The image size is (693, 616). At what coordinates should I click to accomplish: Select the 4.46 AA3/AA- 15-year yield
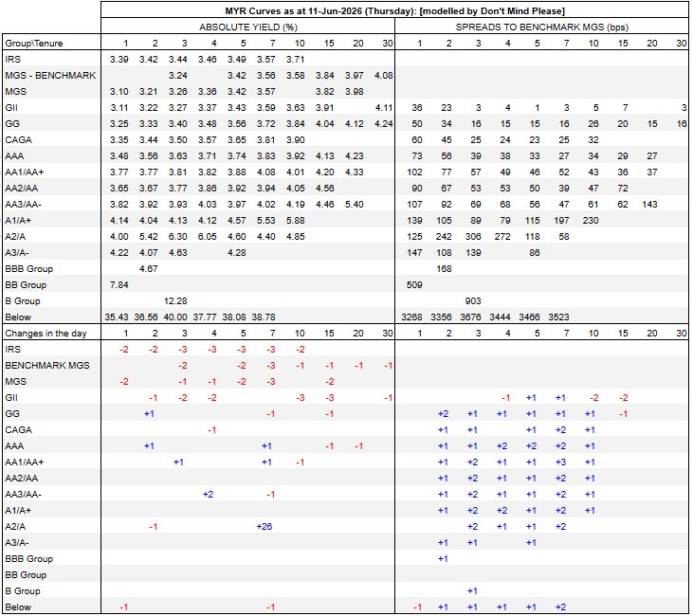pos(325,204)
